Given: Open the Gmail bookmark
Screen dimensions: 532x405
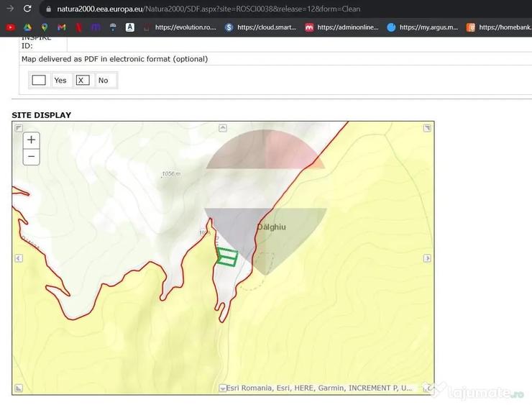Looking at the screenshot, I should click(x=61, y=27).
